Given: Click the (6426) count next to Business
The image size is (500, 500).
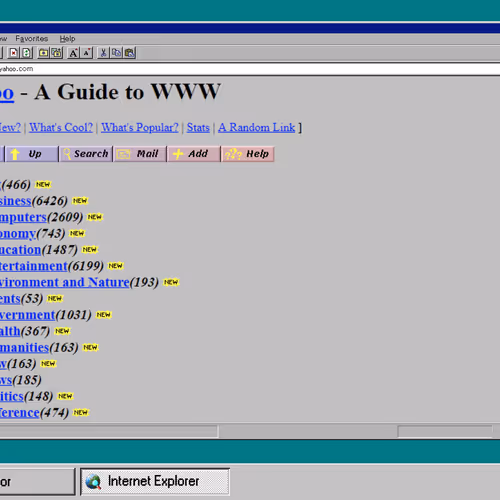Looking at the screenshot, I should coord(50,201).
